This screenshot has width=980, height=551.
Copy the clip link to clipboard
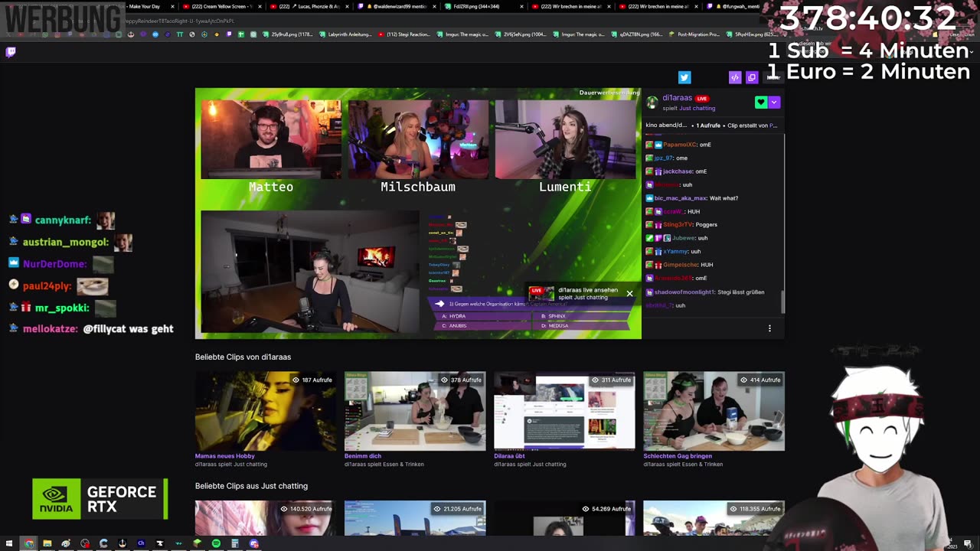click(x=752, y=77)
